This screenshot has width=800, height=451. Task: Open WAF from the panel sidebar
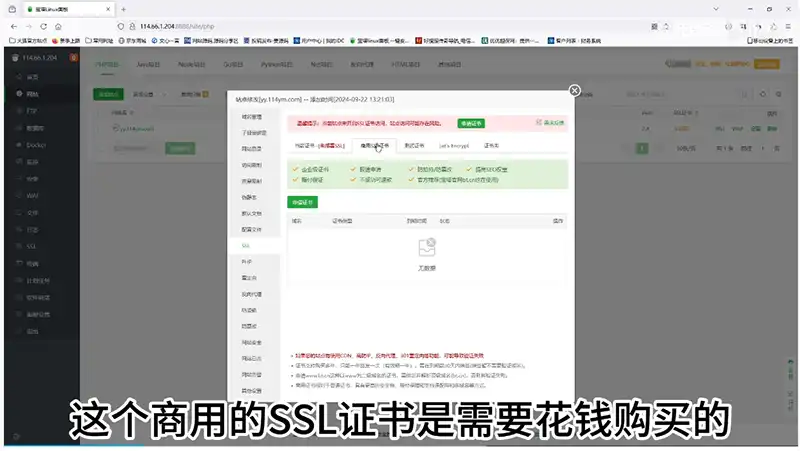(30, 195)
